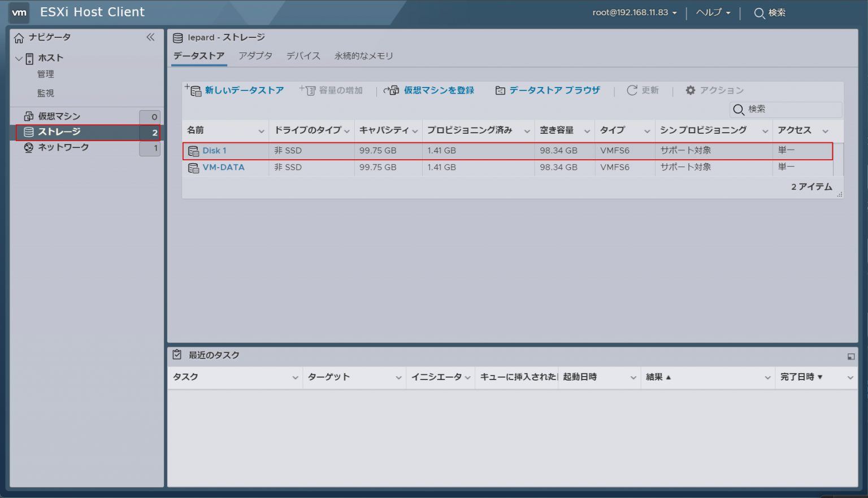Open the キャパシティ column dropdown

pos(416,130)
